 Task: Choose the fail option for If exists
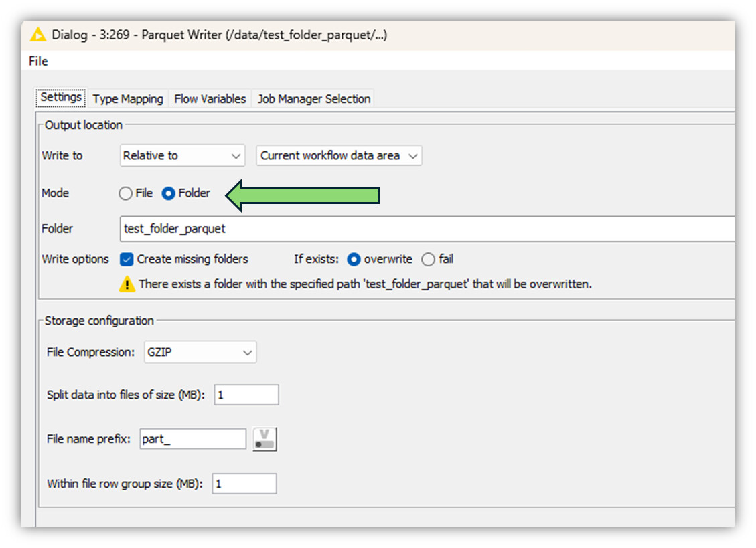coord(428,259)
